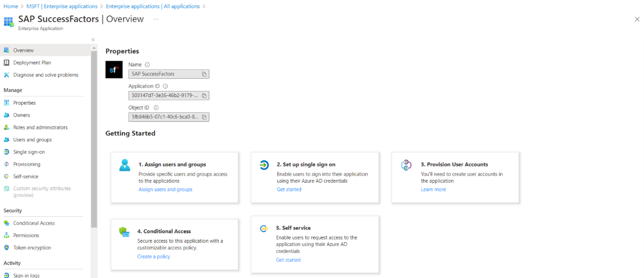
Task: Click the shield icon on Conditional Access card
Action: (x=124, y=232)
